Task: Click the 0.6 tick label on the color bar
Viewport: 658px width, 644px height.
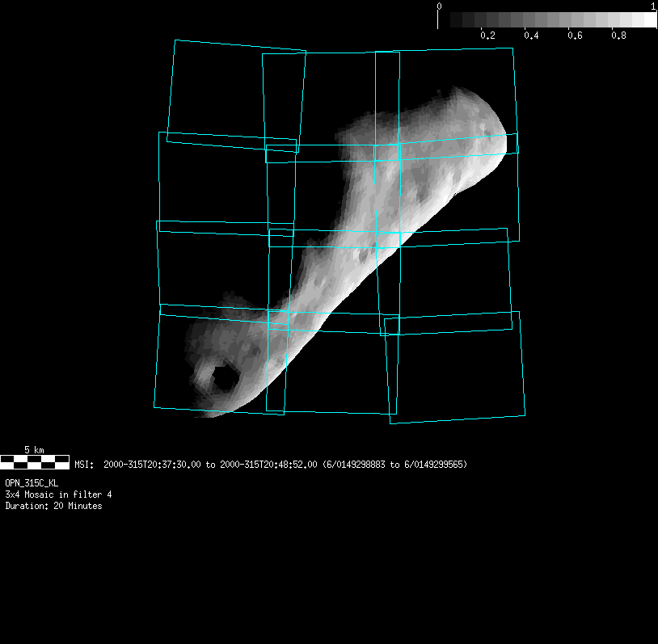Action: click(x=575, y=36)
